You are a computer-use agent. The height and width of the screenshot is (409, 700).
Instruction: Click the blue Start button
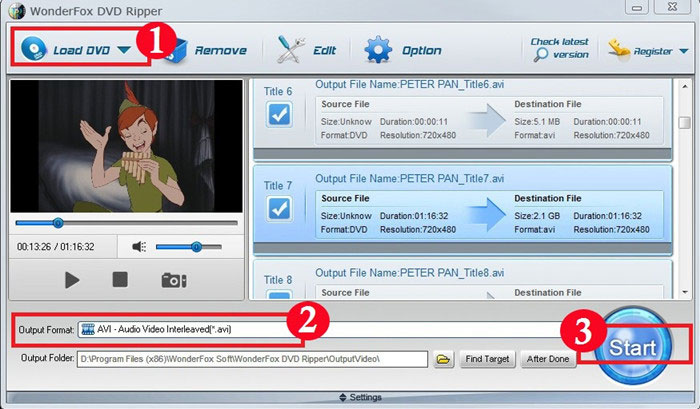tap(632, 346)
